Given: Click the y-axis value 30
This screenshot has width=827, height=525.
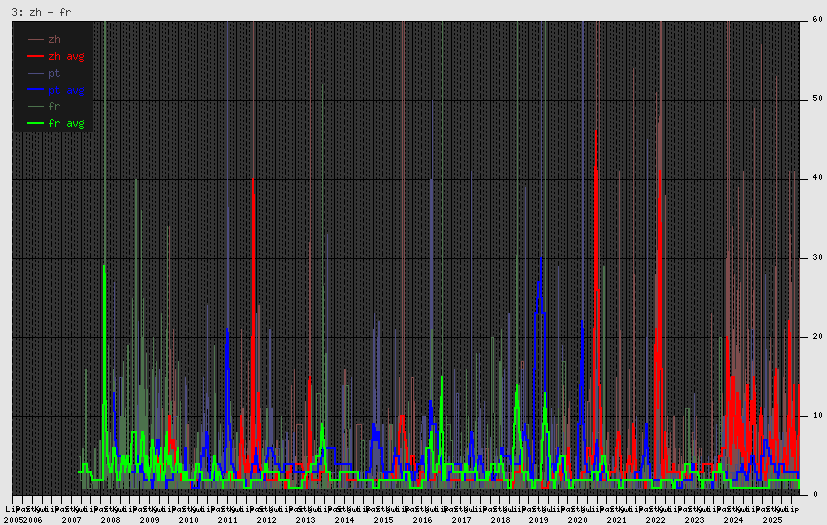Looking at the screenshot, I should pos(818,257).
